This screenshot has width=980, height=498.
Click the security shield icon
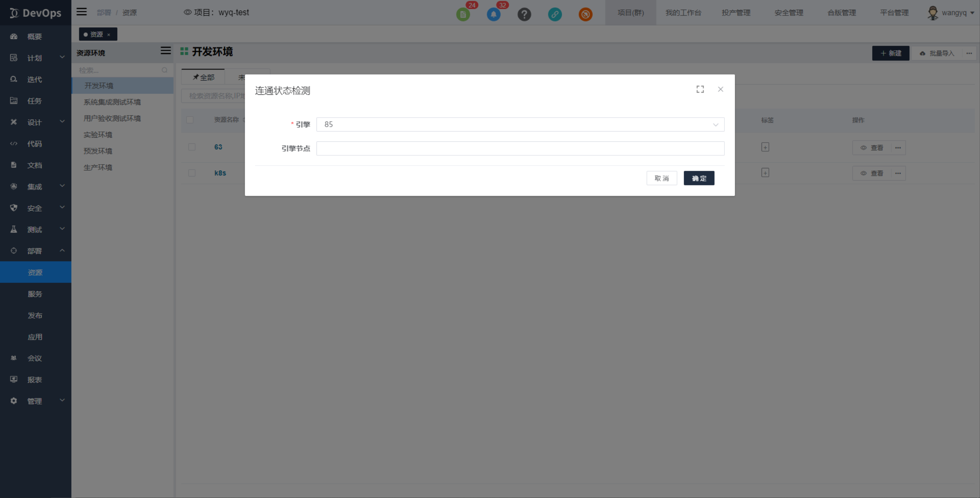13,208
